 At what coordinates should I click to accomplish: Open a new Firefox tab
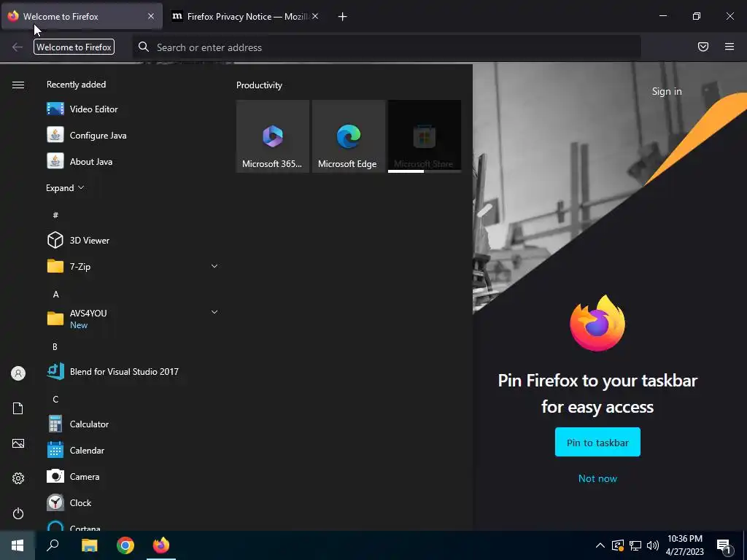pyautogui.click(x=343, y=17)
